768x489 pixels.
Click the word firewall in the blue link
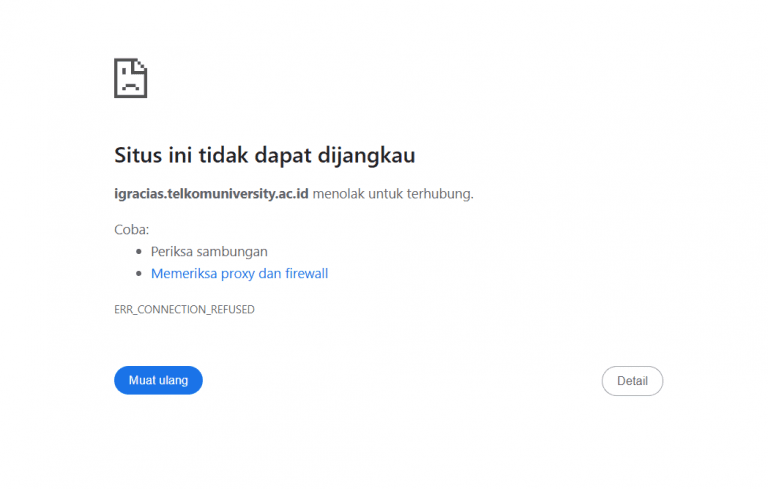[x=306, y=273]
